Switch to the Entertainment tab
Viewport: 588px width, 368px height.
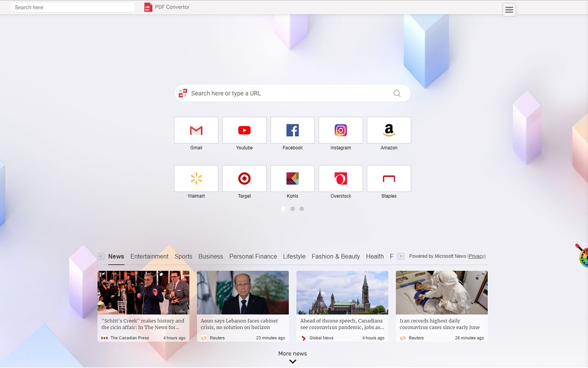pos(149,256)
